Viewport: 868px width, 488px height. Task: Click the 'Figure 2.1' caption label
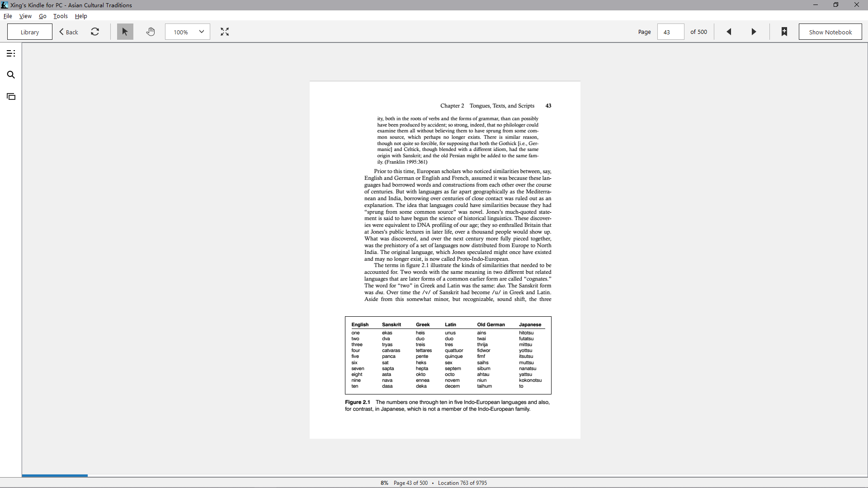pos(358,402)
